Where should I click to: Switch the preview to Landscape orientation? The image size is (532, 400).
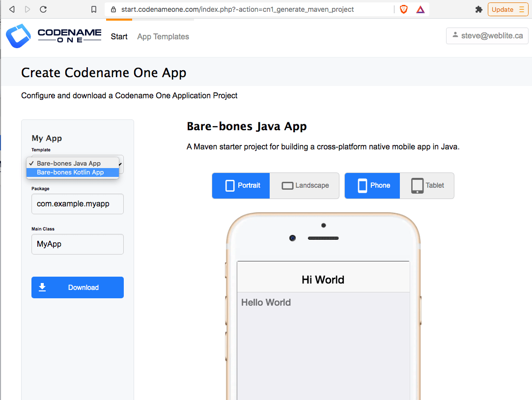304,185
